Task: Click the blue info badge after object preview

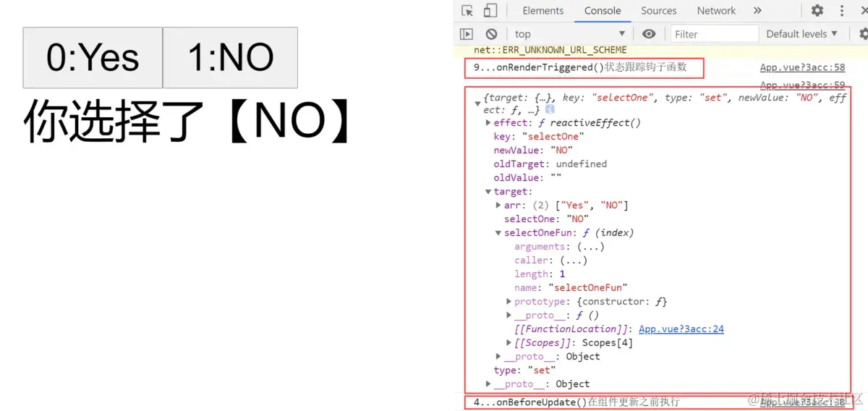Action: [x=550, y=109]
